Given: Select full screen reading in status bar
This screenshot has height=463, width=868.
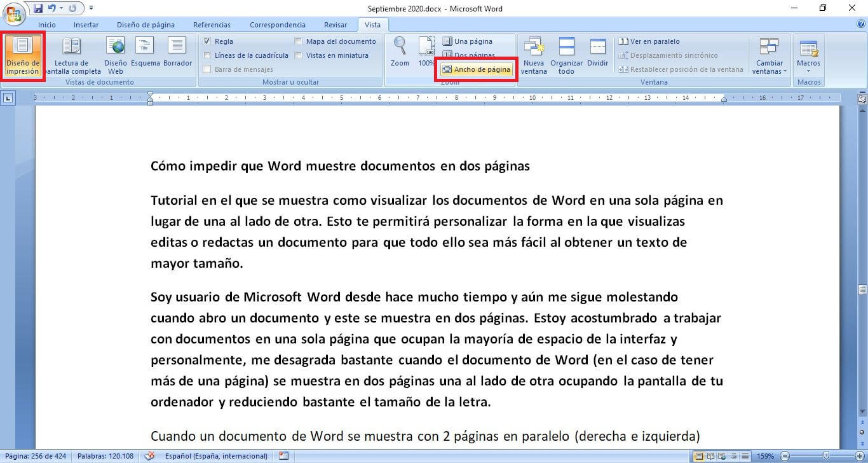Looking at the screenshot, I should pos(710,456).
